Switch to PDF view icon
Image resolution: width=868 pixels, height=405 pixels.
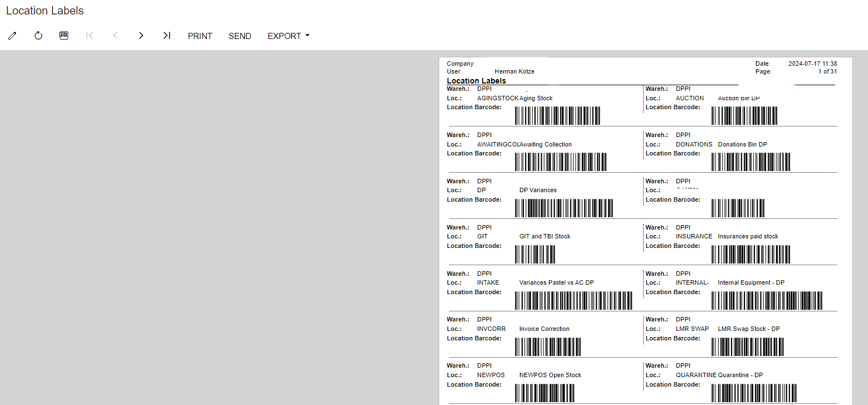pos(63,36)
